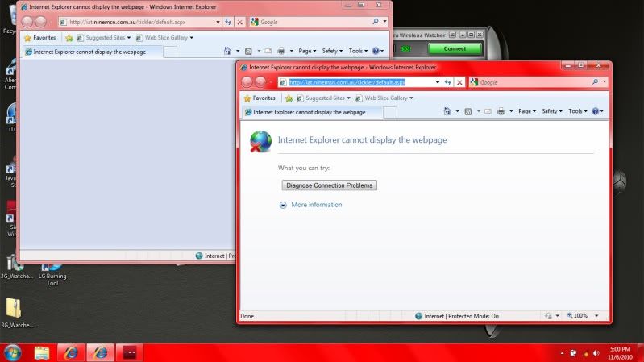Click Forward button in front IE window
Screen dimensions: 644x362
(260, 82)
